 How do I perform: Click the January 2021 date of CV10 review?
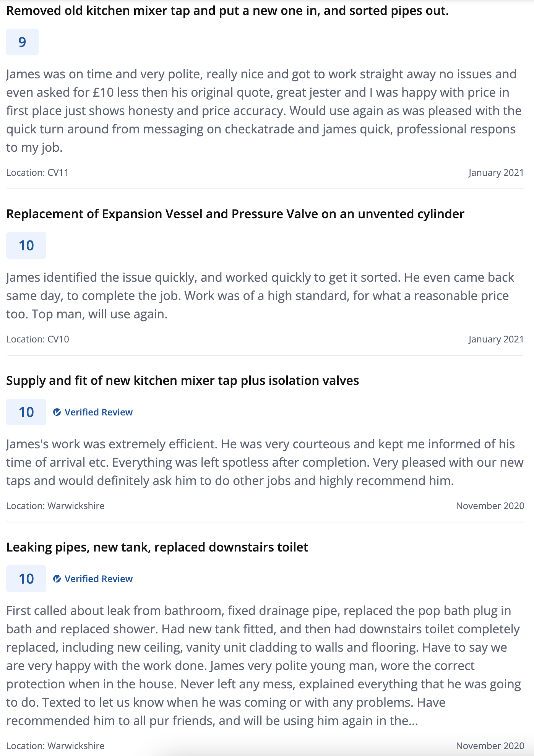point(496,339)
